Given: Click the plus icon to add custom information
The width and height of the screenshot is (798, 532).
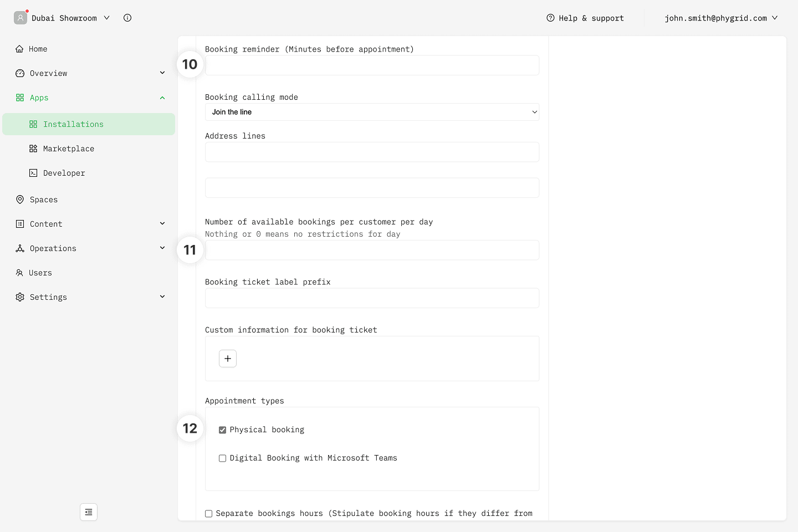Looking at the screenshot, I should (228, 359).
